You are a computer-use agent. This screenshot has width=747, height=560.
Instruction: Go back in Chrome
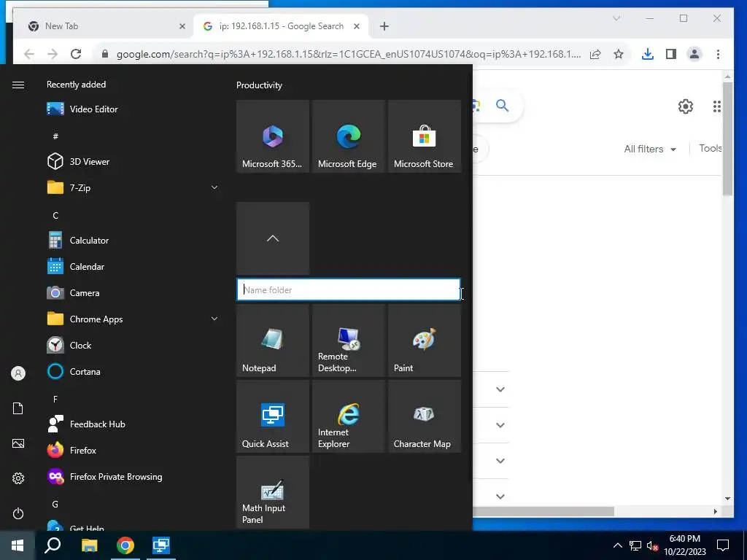tap(29, 54)
